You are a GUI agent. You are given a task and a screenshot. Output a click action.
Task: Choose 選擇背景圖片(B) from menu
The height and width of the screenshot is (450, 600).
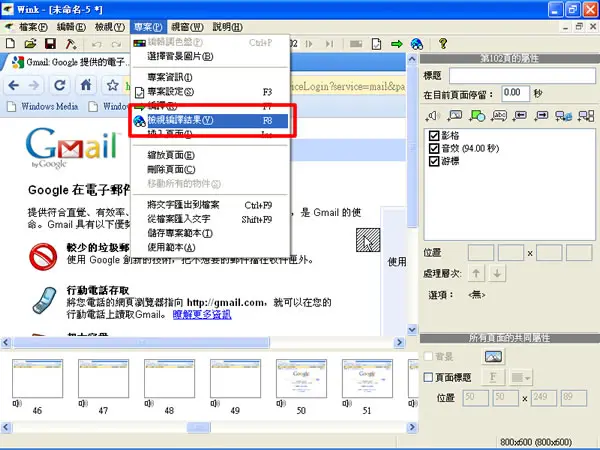[x=210, y=56]
